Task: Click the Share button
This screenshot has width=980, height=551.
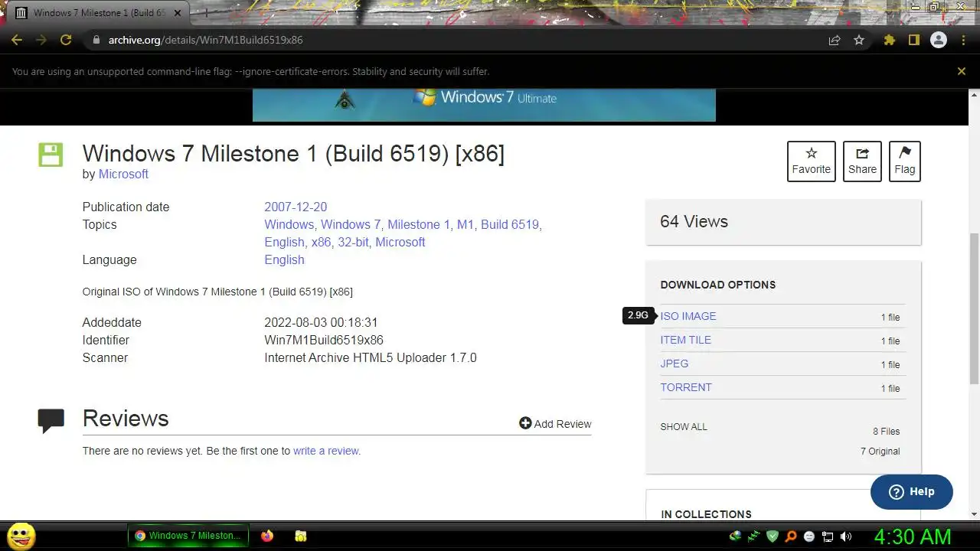Action: pyautogui.click(x=862, y=161)
